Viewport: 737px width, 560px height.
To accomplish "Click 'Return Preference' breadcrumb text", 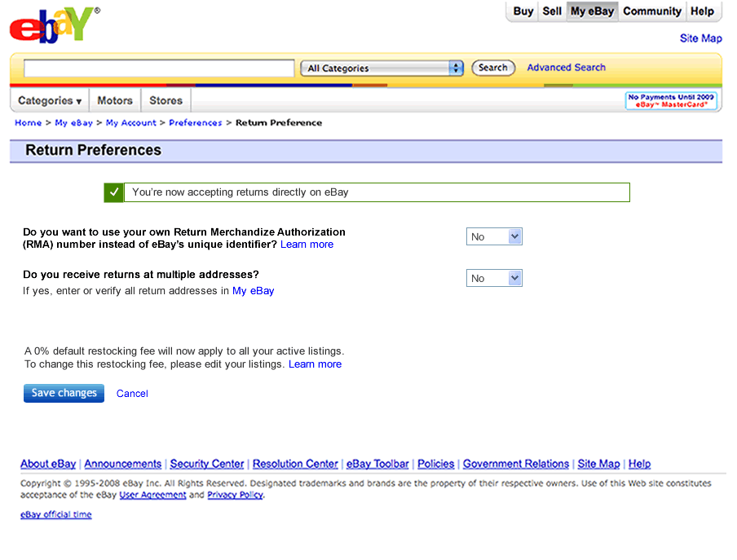I will click(x=279, y=122).
